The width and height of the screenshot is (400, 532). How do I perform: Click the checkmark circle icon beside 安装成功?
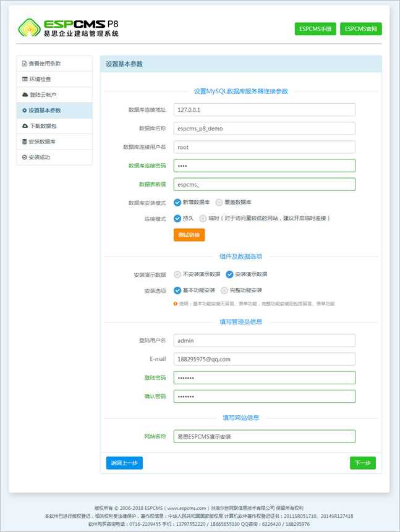click(25, 157)
